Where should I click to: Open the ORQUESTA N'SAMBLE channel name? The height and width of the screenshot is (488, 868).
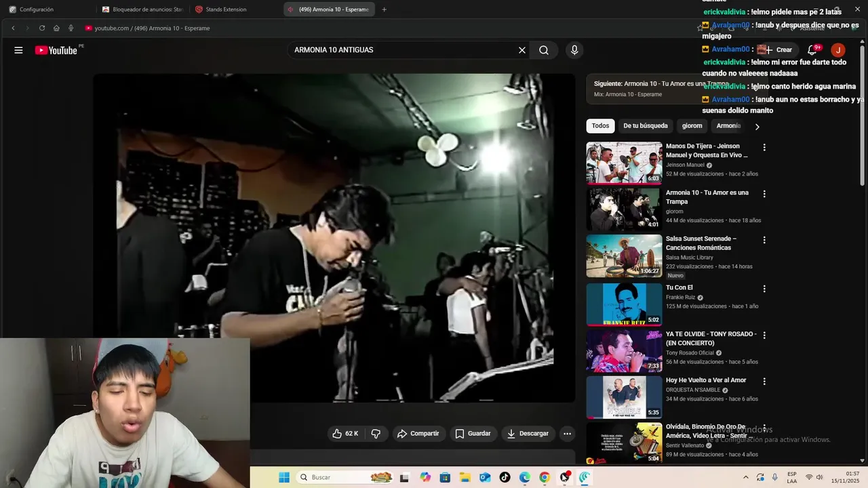[692, 390]
